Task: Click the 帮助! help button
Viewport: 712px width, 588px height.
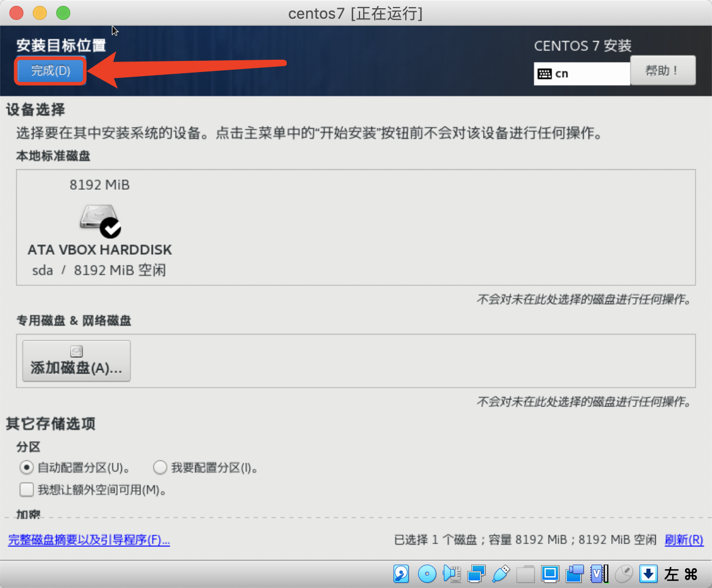Action: (663, 71)
